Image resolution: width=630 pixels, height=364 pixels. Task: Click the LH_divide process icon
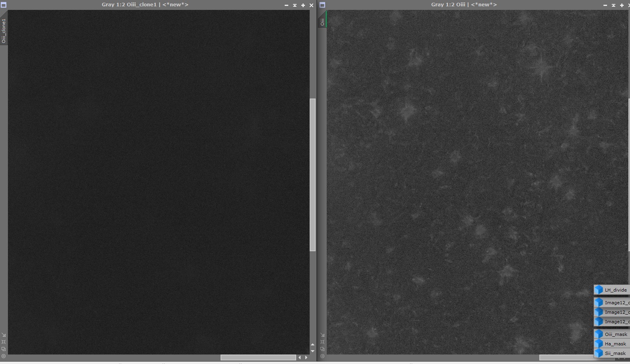coord(612,290)
